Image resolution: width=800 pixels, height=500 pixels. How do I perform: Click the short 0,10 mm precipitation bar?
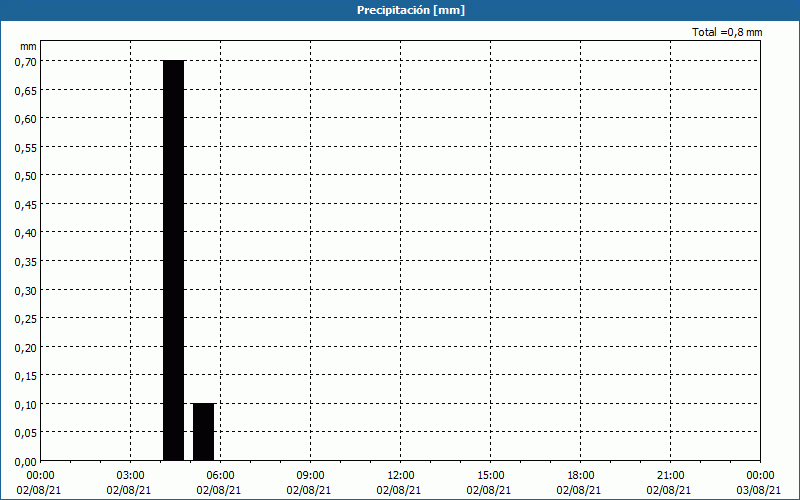[204, 432]
